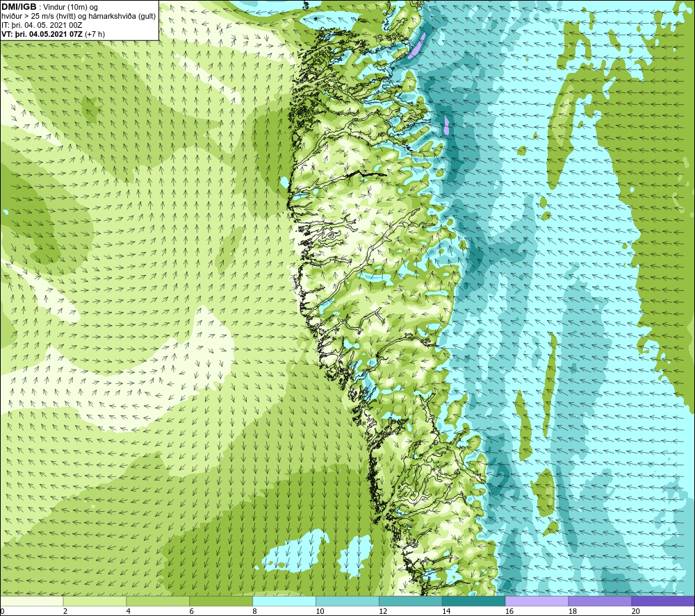Click the legend scale label "14"
The height and width of the screenshot is (616, 695).
tap(446, 611)
